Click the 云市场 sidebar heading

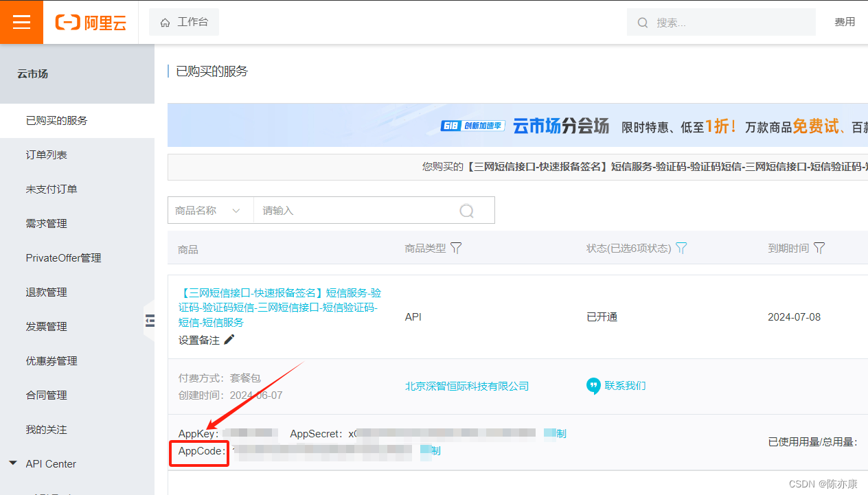coord(33,74)
